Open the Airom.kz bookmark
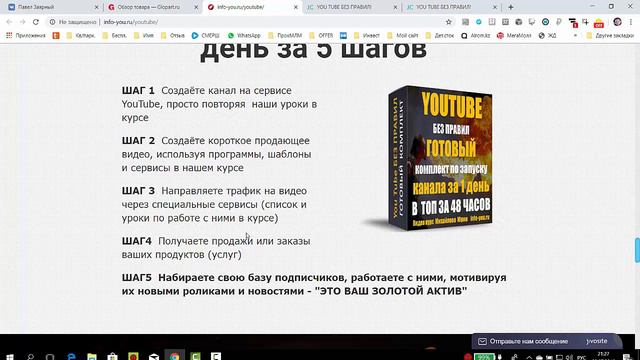The width and height of the screenshot is (640, 360). (476, 36)
